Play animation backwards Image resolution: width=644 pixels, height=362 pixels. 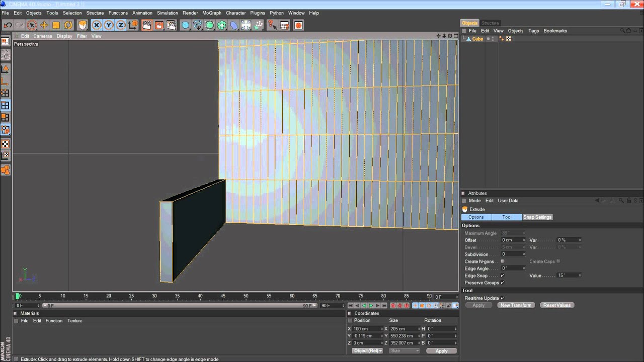[364, 305]
